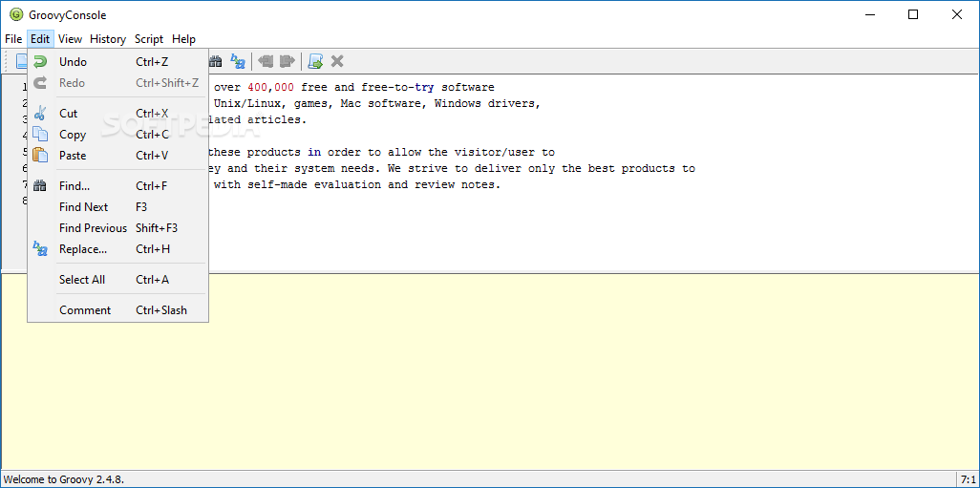Click the text 'Windows drivers,' in editor
Screen dimensions: 980x488
pyautogui.click(x=487, y=104)
